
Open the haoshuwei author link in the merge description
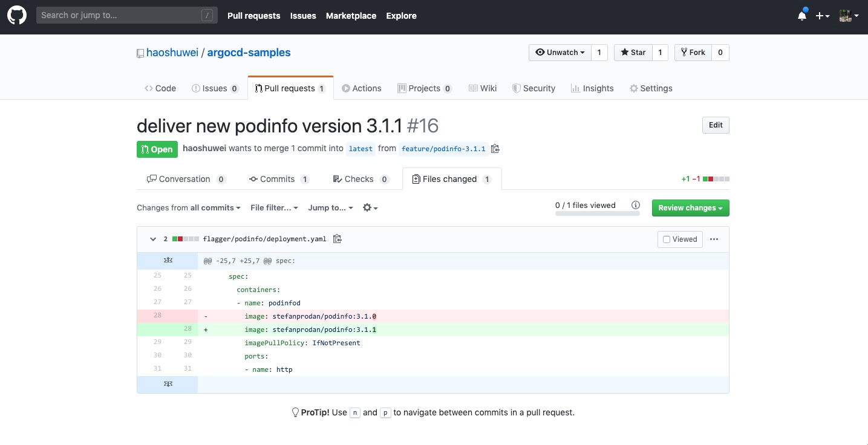[204, 149]
